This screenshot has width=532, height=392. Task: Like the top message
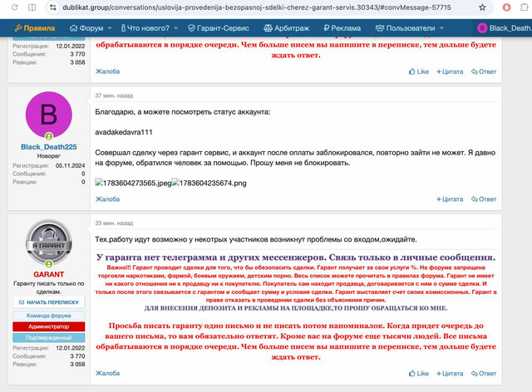(419, 71)
